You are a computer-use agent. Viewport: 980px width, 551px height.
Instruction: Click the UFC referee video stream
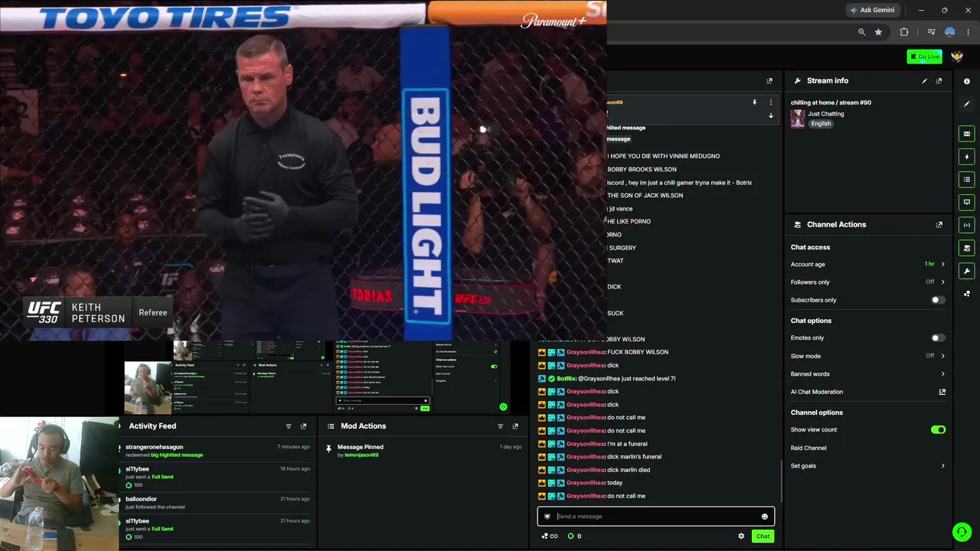[303, 170]
